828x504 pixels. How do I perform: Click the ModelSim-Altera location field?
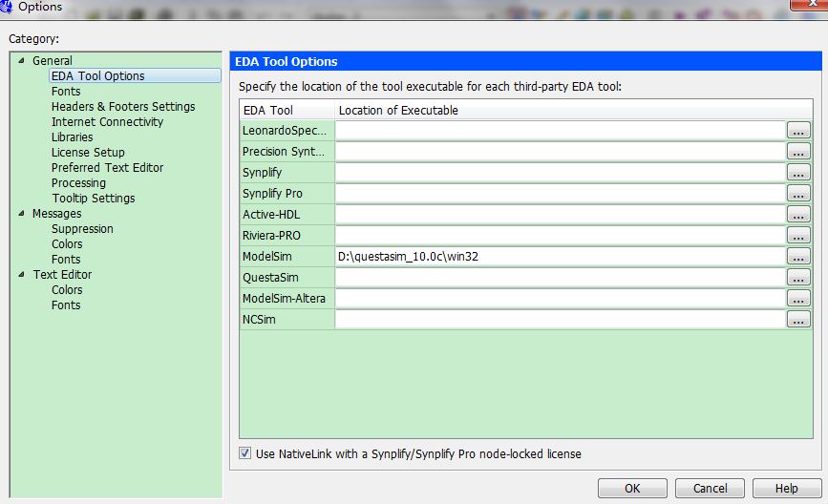pos(561,299)
